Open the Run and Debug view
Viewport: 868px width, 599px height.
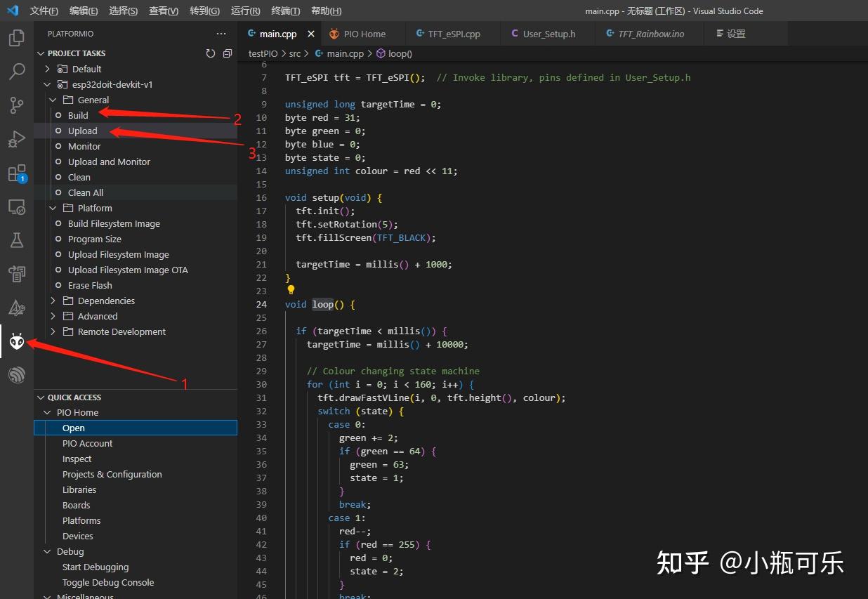[x=16, y=138]
